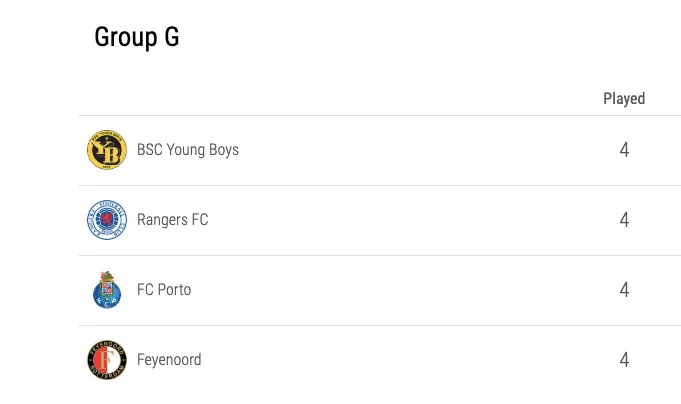This screenshot has width=681, height=404.
Task: Click empty space in BSC Young Boys row
Action: (x=420, y=150)
